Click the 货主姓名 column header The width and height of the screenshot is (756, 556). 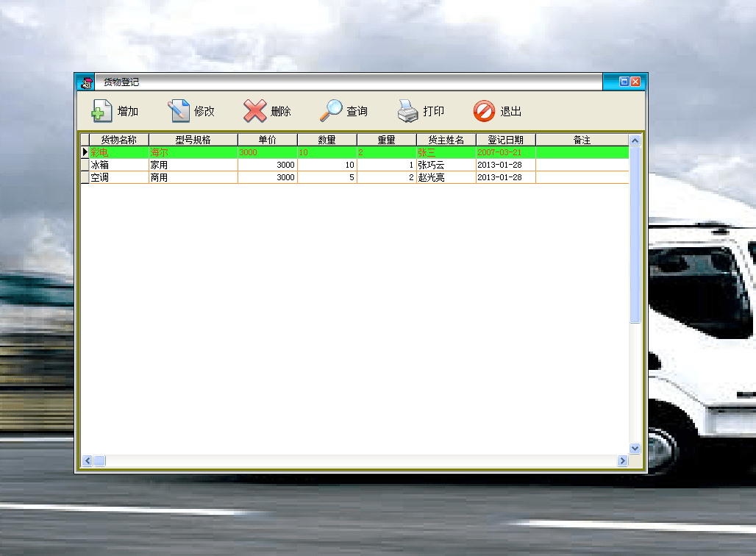[446, 140]
